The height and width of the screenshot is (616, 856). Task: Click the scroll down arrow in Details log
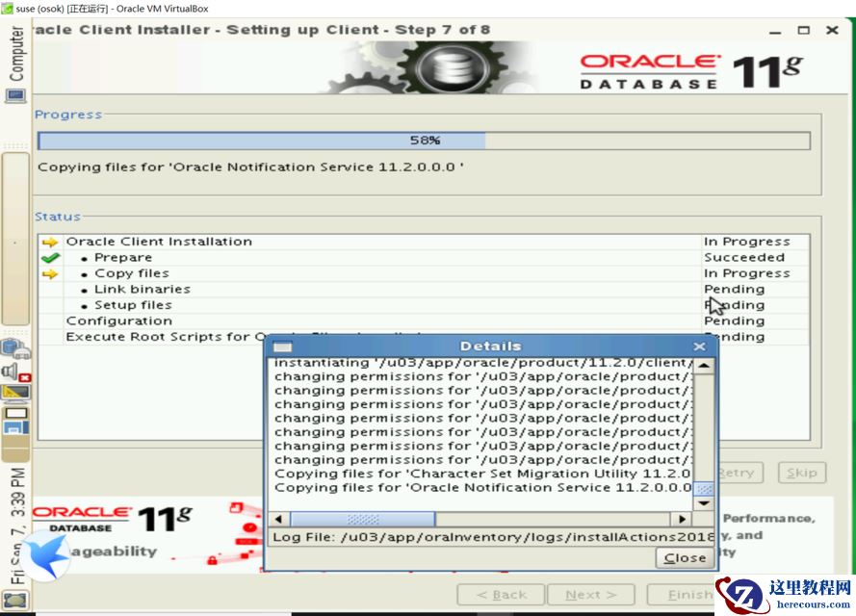[704, 503]
